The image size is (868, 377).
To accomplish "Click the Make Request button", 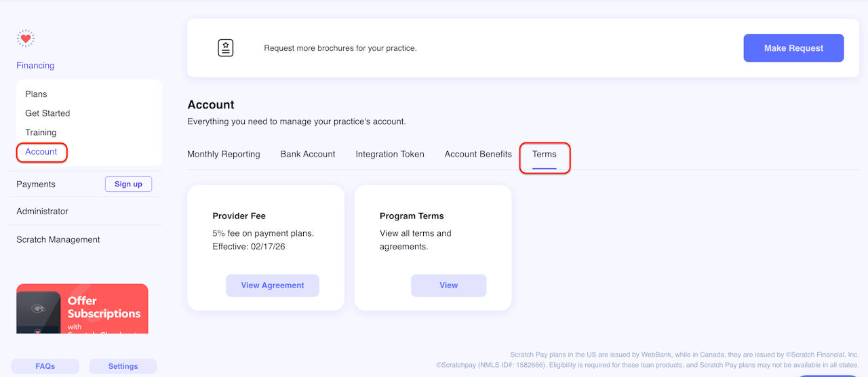I will coord(793,48).
